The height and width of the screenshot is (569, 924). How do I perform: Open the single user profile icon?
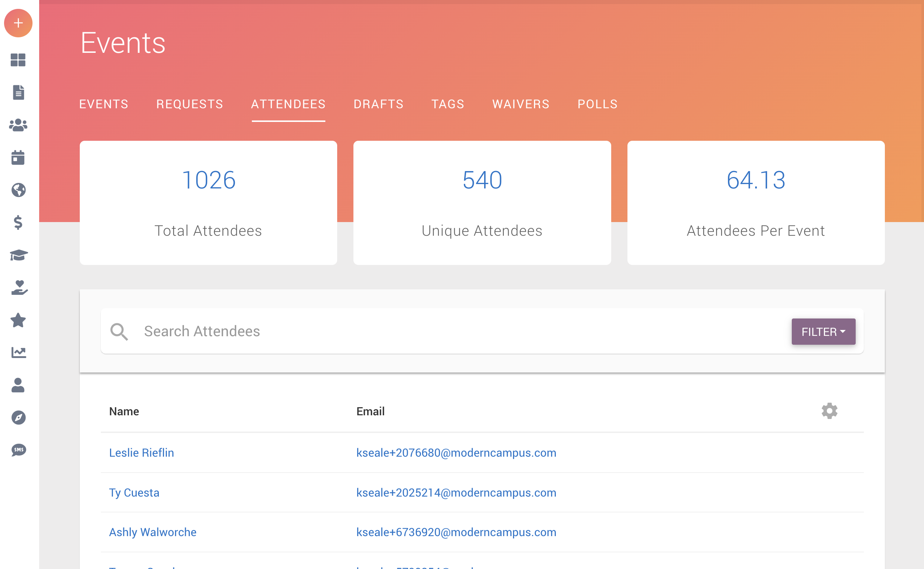pyautogui.click(x=18, y=385)
